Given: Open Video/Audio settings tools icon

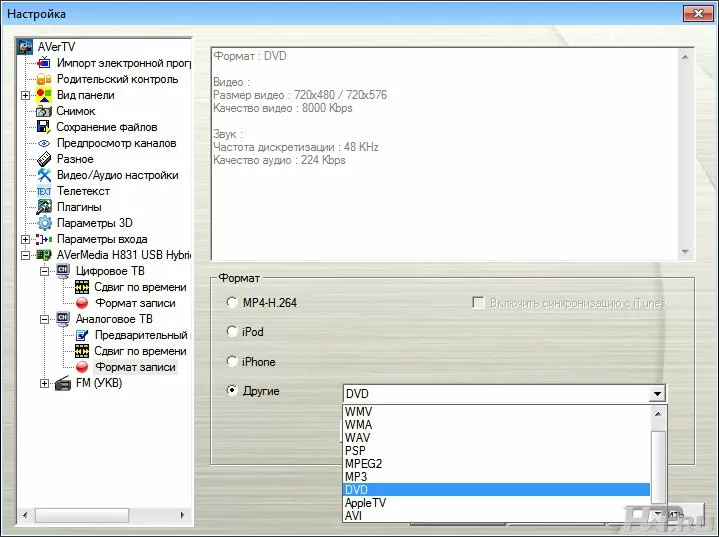Looking at the screenshot, I should (44, 175).
